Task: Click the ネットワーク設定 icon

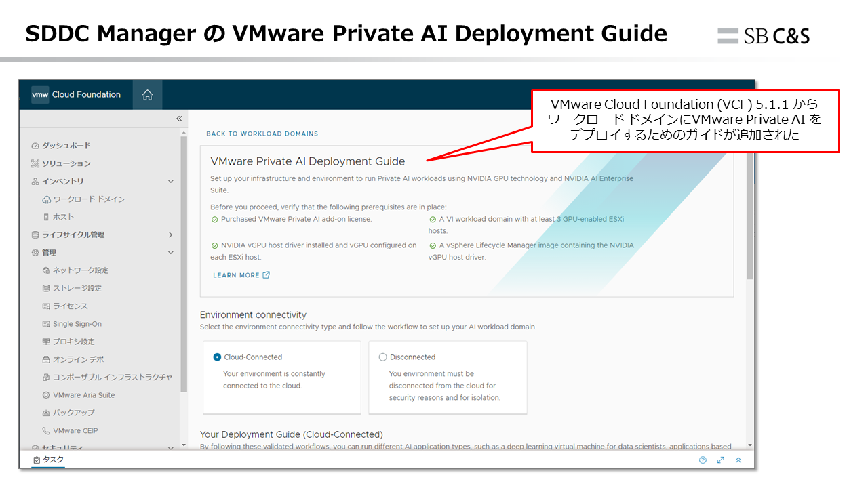Action: pyautogui.click(x=46, y=270)
